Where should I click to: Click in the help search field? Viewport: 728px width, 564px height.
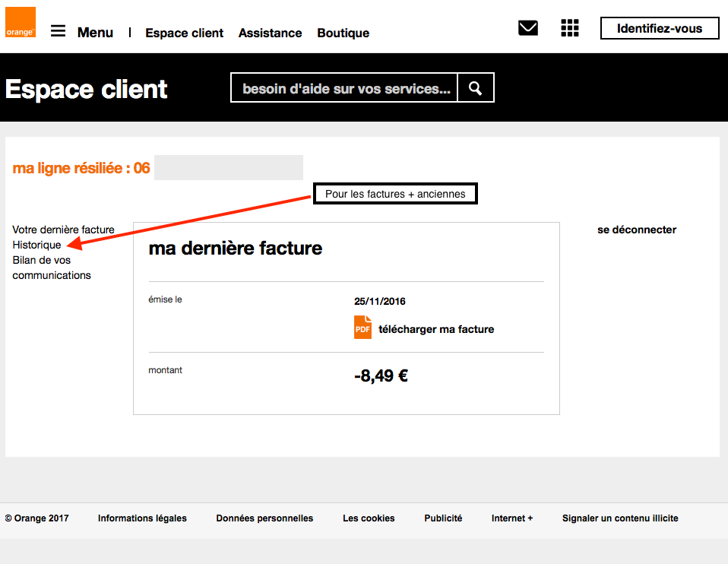345,88
